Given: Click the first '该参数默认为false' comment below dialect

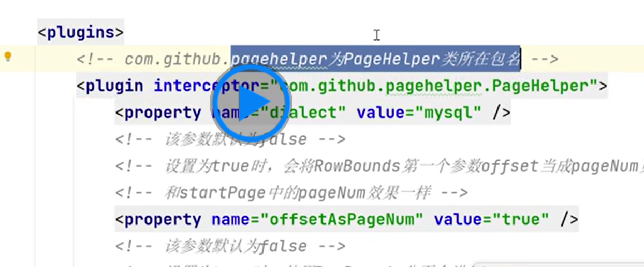Looking at the screenshot, I should coord(230,139).
